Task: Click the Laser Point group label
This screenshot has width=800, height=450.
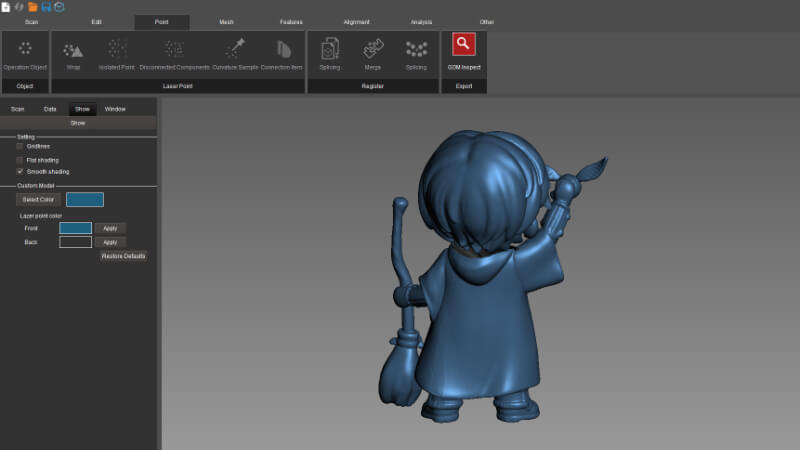Action: click(x=178, y=86)
